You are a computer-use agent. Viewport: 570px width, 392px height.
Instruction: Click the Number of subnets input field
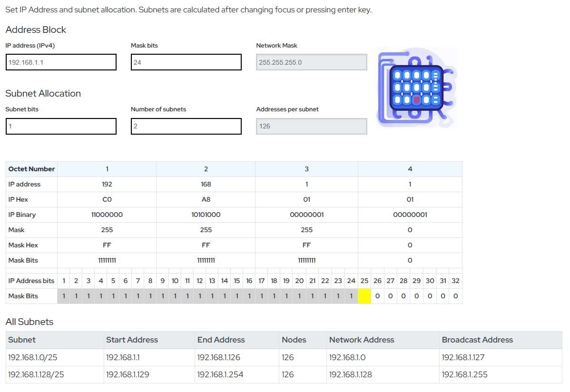186,126
